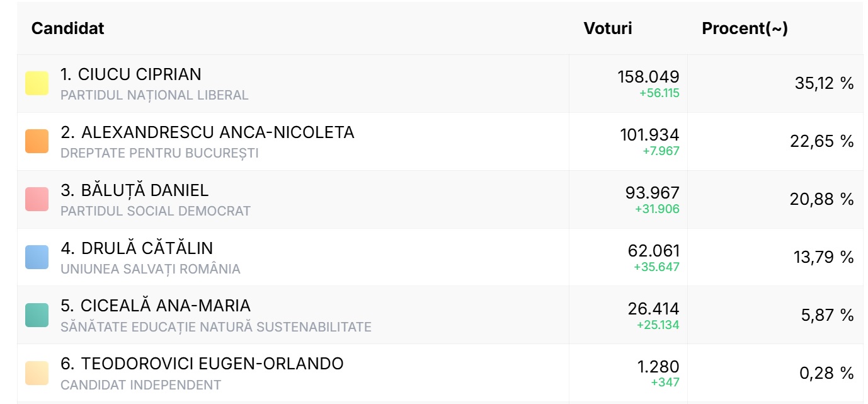Click the orange swatch beside Alexandrescu Anca-Nicoleta
868x404 pixels.
click(x=37, y=141)
